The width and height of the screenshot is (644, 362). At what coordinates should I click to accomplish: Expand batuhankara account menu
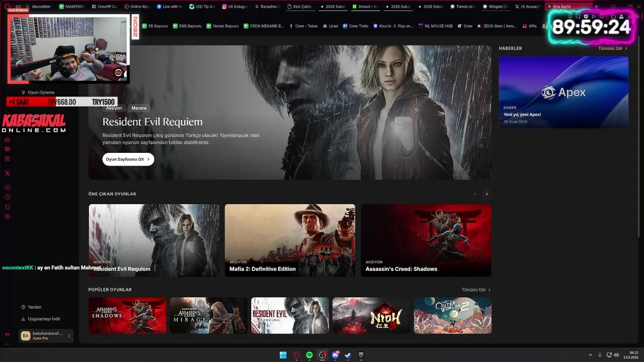click(69, 336)
